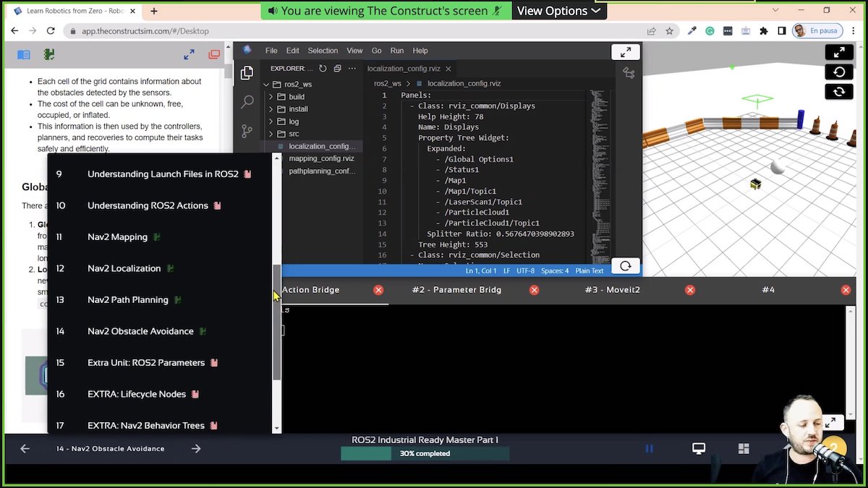The image size is (868, 488).
Task: Open the Selection menu in the IDE
Action: click(323, 51)
